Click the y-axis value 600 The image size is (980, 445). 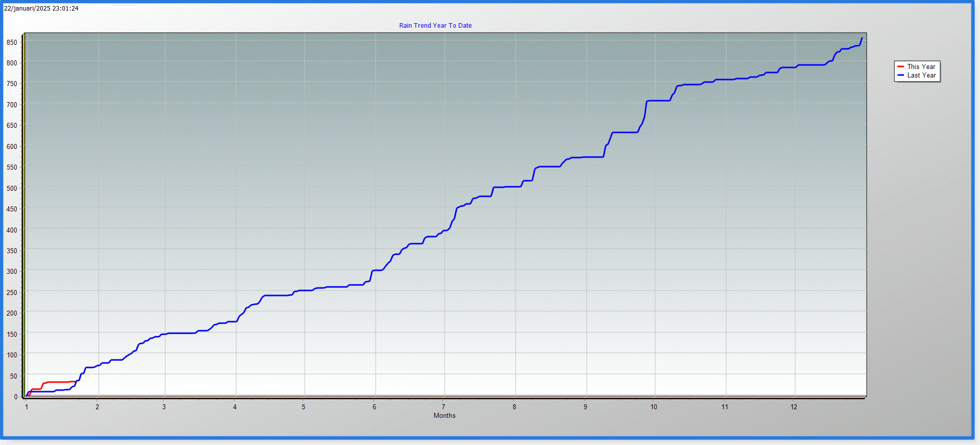coord(12,146)
